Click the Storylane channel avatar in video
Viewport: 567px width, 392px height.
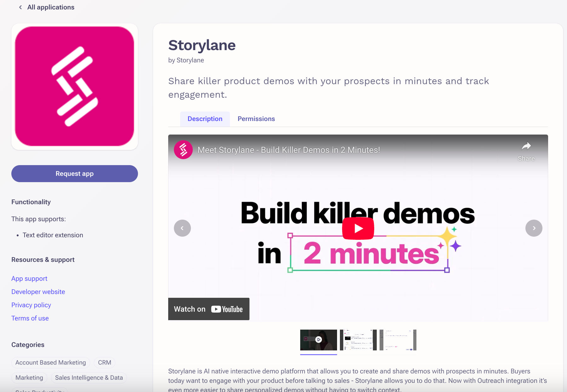[x=183, y=150]
